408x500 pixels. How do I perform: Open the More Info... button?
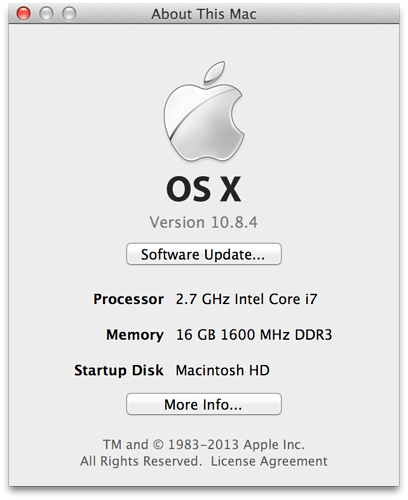point(204,404)
